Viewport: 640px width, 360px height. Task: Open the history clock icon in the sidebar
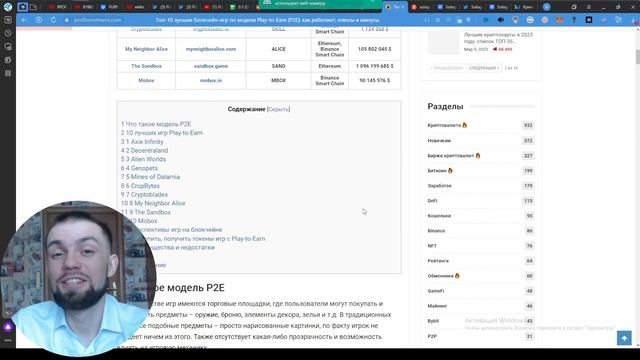pos(8,33)
